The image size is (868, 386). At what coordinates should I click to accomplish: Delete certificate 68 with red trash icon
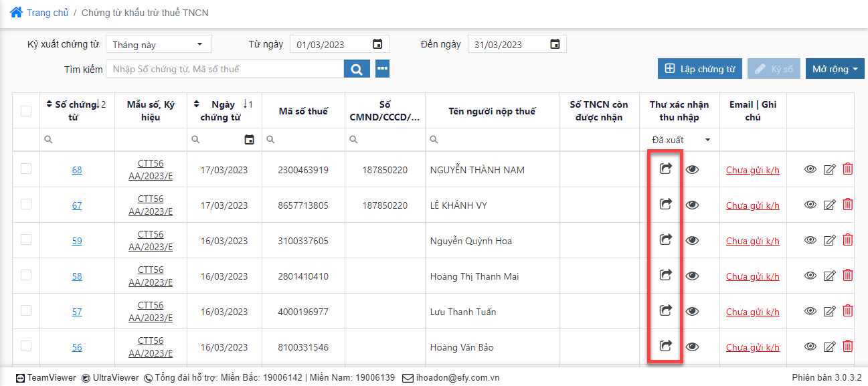[847, 169]
